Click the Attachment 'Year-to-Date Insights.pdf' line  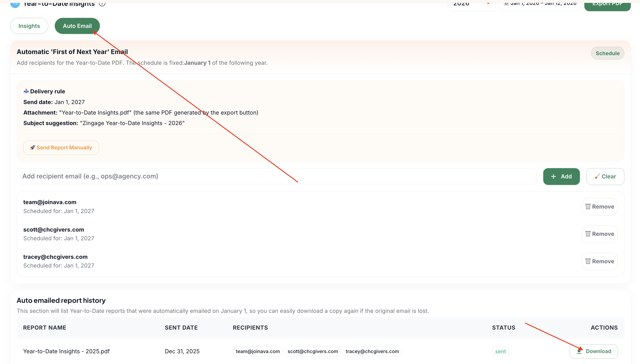click(141, 113)
